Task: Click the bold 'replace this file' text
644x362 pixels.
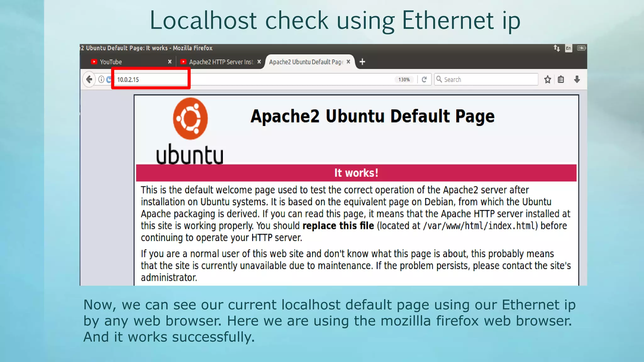Action: 338,226
